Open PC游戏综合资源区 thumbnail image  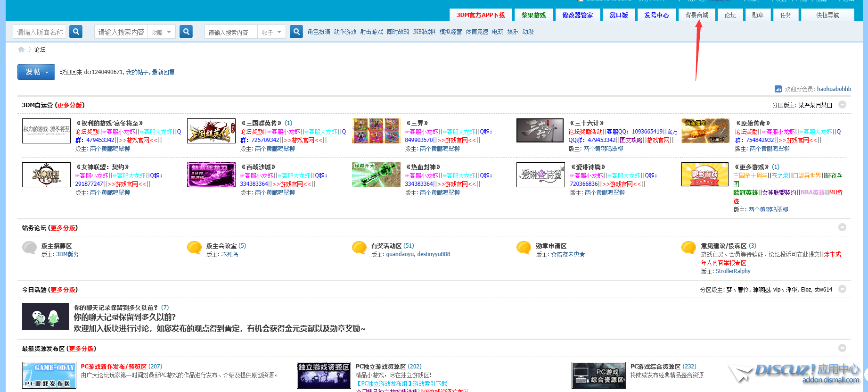tap(598, 375)
